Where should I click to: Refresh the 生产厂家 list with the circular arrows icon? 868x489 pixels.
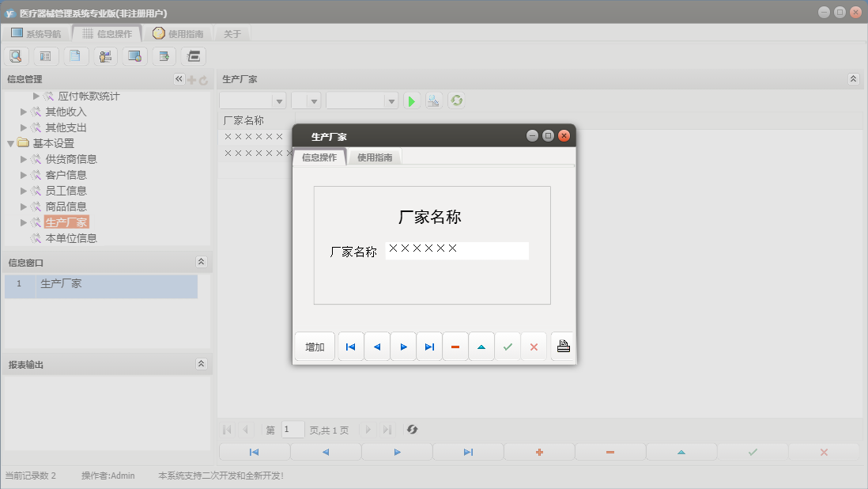tap(456, 100)
